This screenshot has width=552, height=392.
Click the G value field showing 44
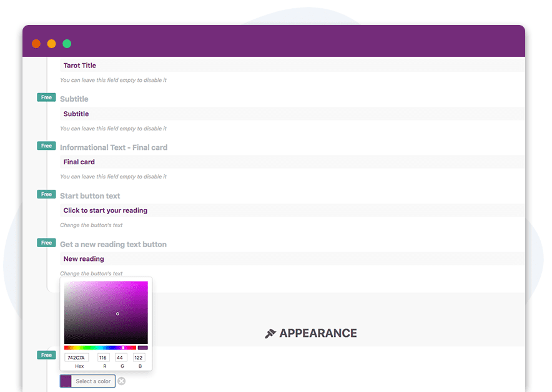(x=120, y=358)
